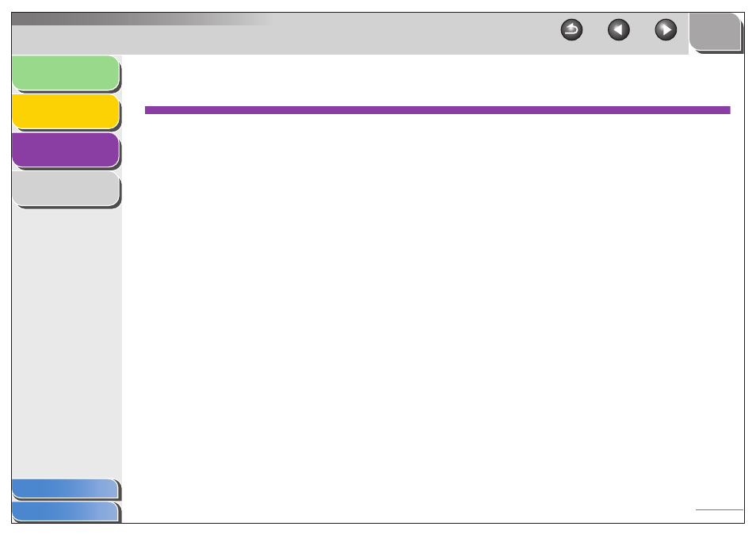Tap the left-pointing triangle navigation button
This screenshot has width=756, height=534.
[x=619, y=30]
